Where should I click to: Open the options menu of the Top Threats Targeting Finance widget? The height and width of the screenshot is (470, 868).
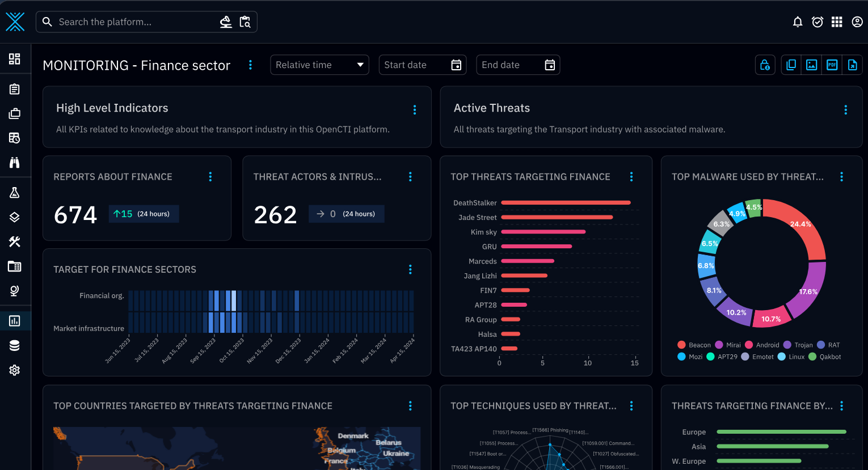[631, 177]
